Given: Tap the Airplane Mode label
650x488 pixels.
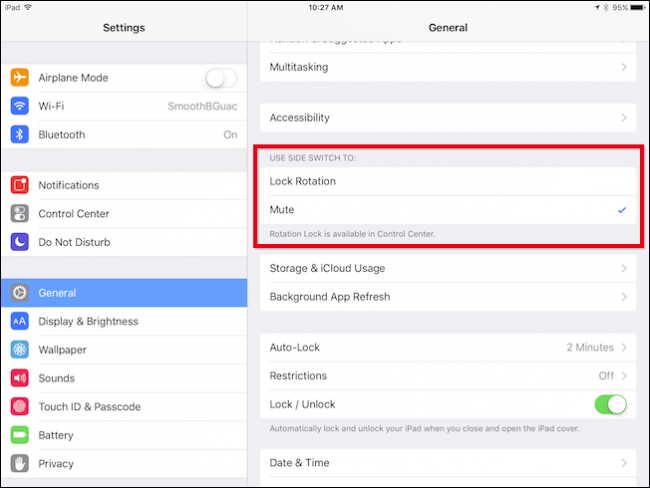Looking at the screenshot, I should point(73,78).
